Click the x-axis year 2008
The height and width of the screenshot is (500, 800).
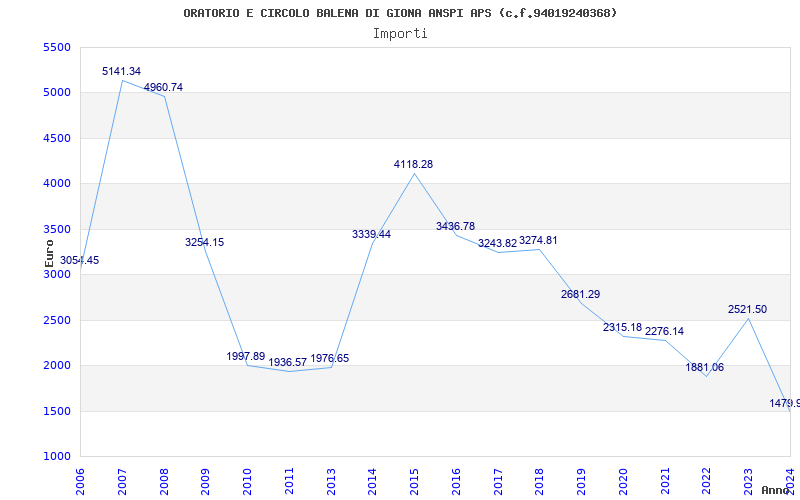coord(164,482)
